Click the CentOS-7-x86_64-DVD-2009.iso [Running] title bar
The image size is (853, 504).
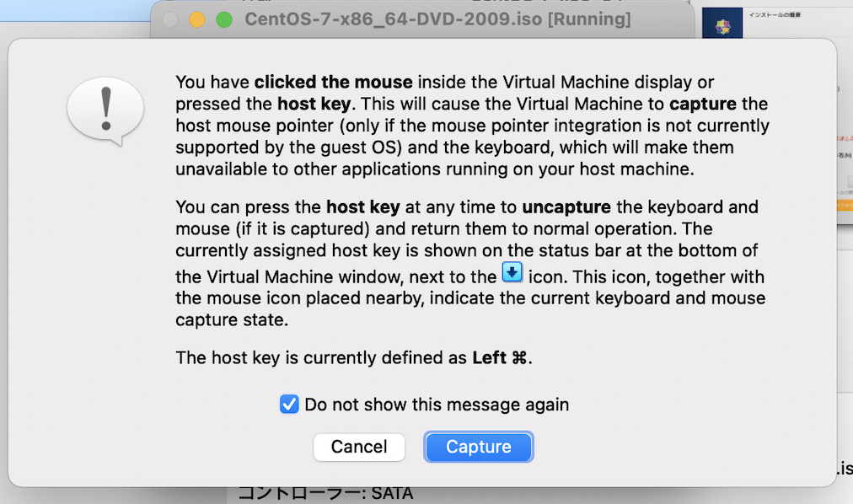437,19
